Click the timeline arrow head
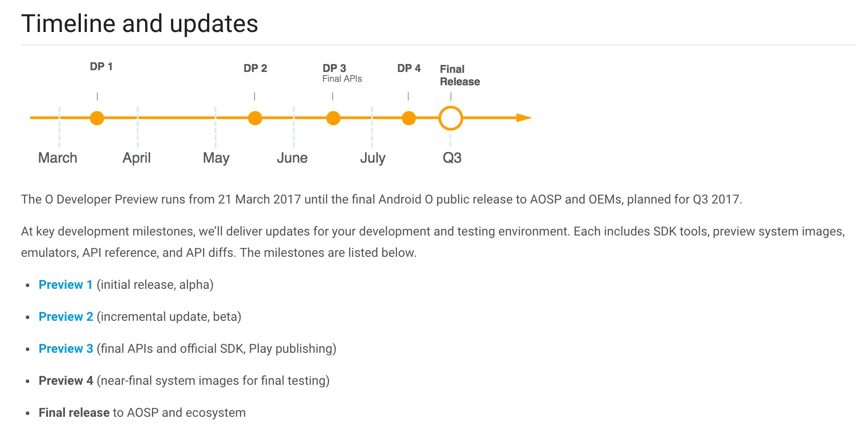868x431 pixels. point(523,118)
